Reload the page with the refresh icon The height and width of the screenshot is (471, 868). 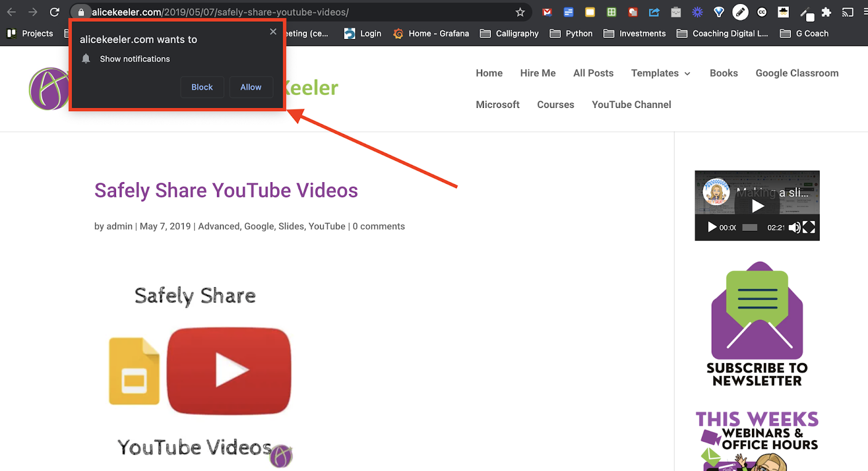coord(55,12)
